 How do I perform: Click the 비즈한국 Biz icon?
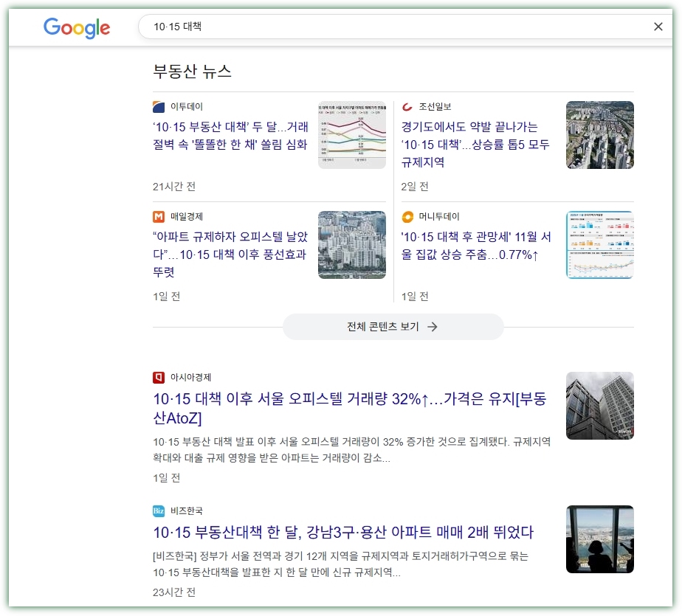pyautogui.click(x=159, y=511)
